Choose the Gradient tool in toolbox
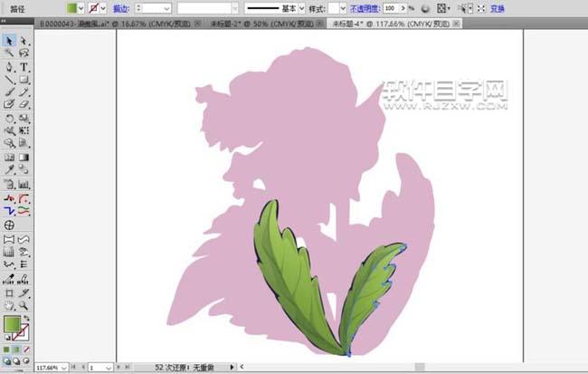This screenshot has height=374, width=588. point(24,157)
